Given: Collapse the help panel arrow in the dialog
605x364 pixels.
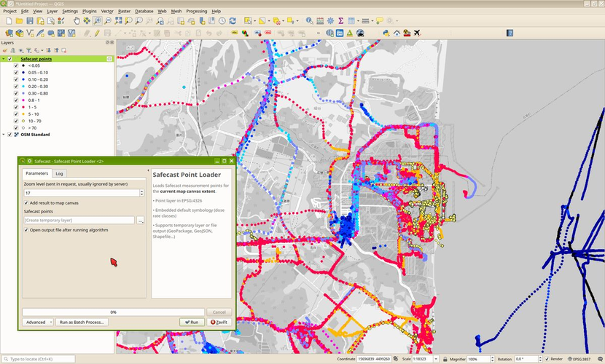Looking at the screenshot, I should tap(148, 170).
